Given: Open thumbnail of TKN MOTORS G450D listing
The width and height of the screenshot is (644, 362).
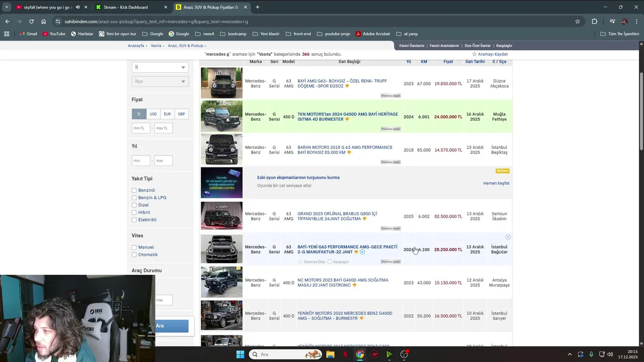Looking at the screenshot, I should click(221, 117).
